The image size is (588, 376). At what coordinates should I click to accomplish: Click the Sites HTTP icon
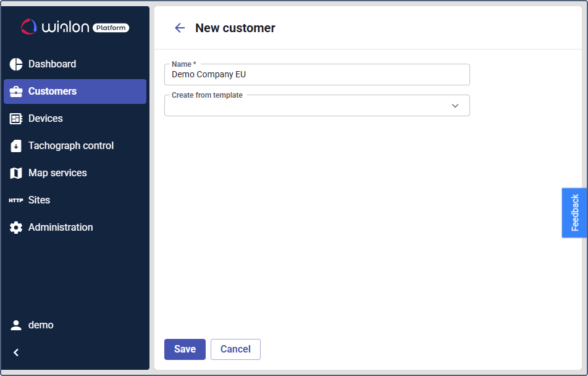point(16,200)
